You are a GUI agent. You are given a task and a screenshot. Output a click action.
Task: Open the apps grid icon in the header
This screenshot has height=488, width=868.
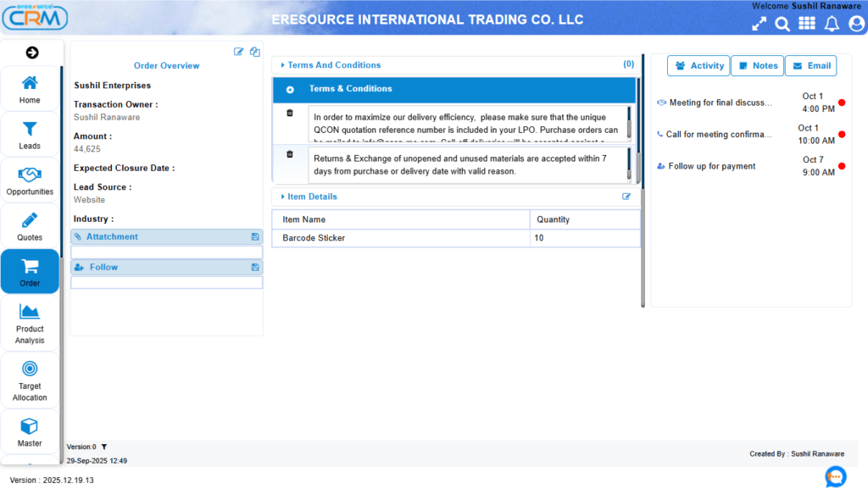(808, 24)
